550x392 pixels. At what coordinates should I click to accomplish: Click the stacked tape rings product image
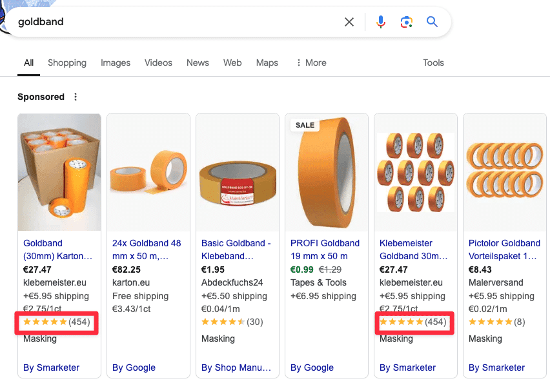[x=505, y=172]
